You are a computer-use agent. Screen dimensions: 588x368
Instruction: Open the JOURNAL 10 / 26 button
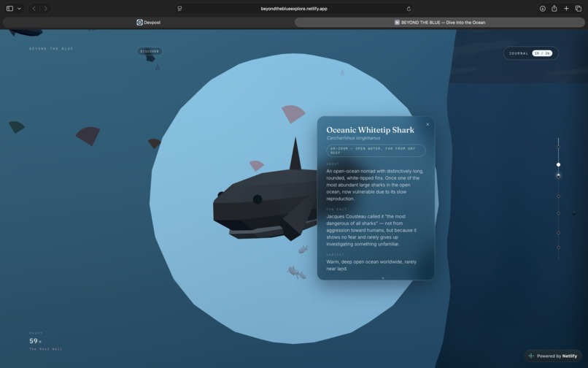tap(530, 53)
